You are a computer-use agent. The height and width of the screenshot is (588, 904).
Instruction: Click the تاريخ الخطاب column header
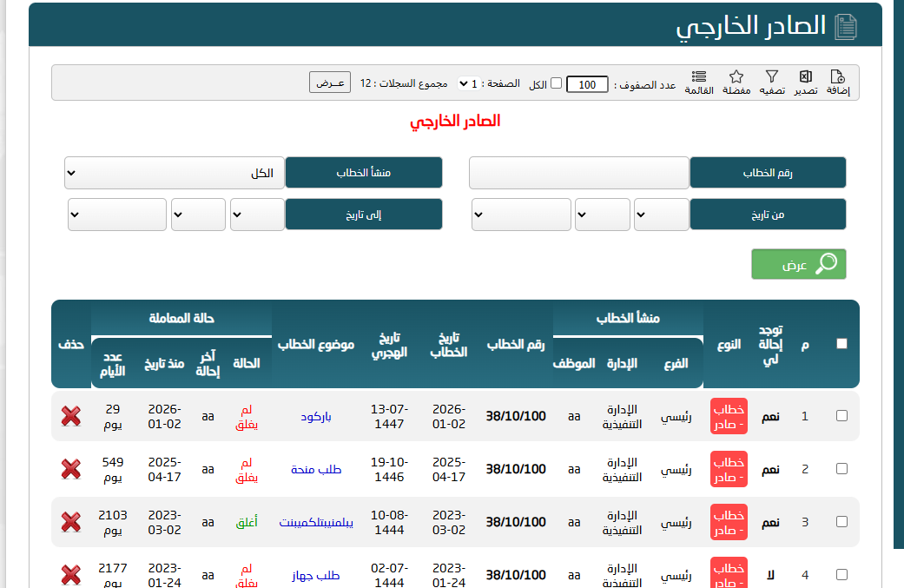[449, 344]
